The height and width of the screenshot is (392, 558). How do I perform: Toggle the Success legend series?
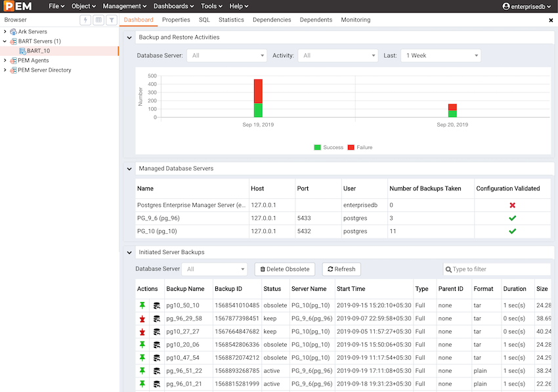pos(328,147)
